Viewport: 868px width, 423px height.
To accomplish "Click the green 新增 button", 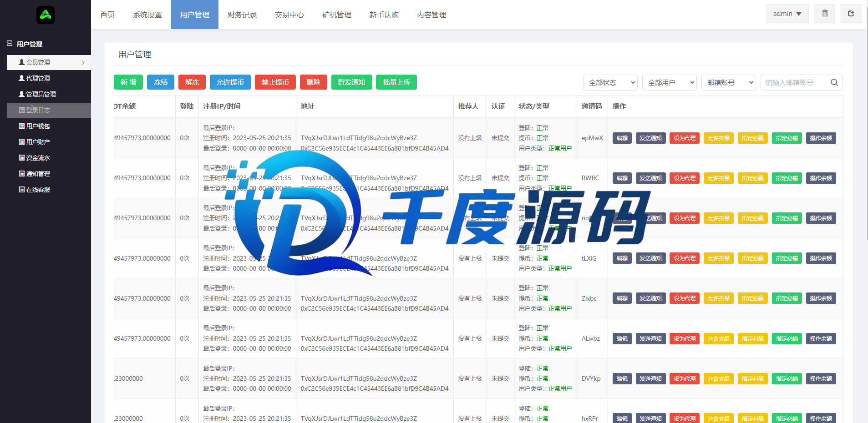I will click(x=128, y=82).
